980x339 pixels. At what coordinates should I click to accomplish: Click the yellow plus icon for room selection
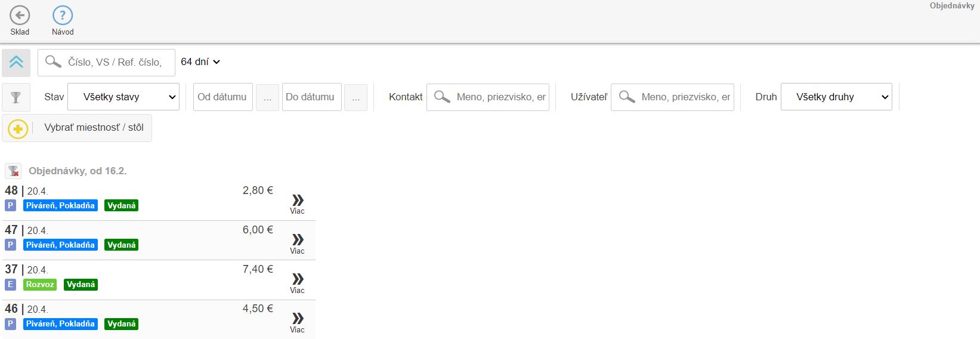(18, 128)
